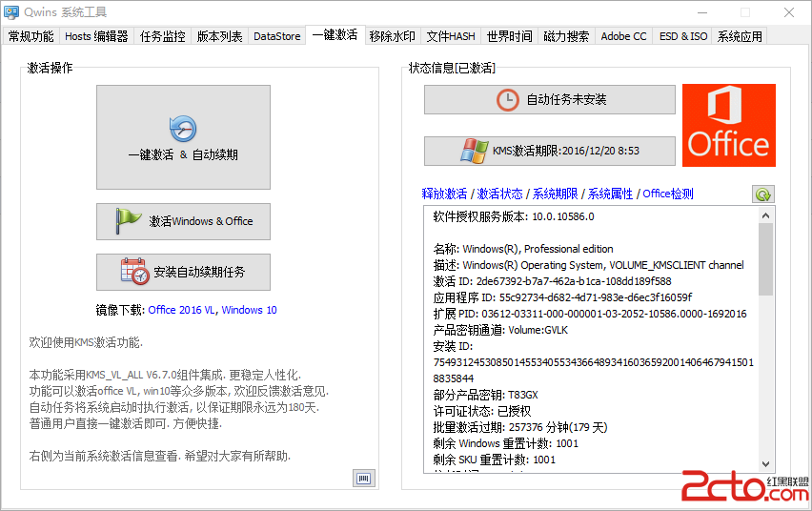Open the Hosts 编辑器 tab

[96, 36]
